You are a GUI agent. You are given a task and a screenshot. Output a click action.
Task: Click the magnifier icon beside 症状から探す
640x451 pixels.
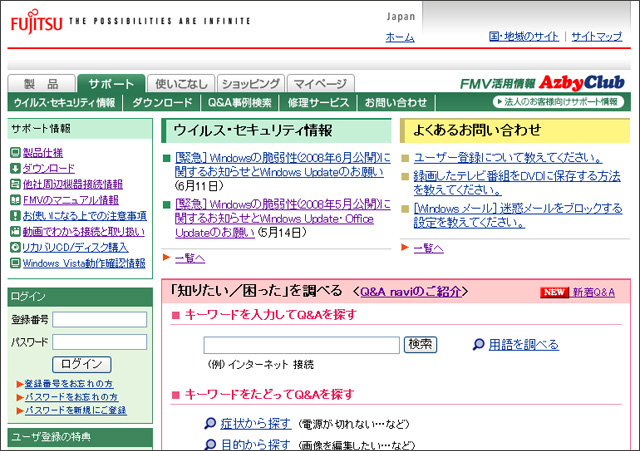pyautogui.click(x=210, y=424)
